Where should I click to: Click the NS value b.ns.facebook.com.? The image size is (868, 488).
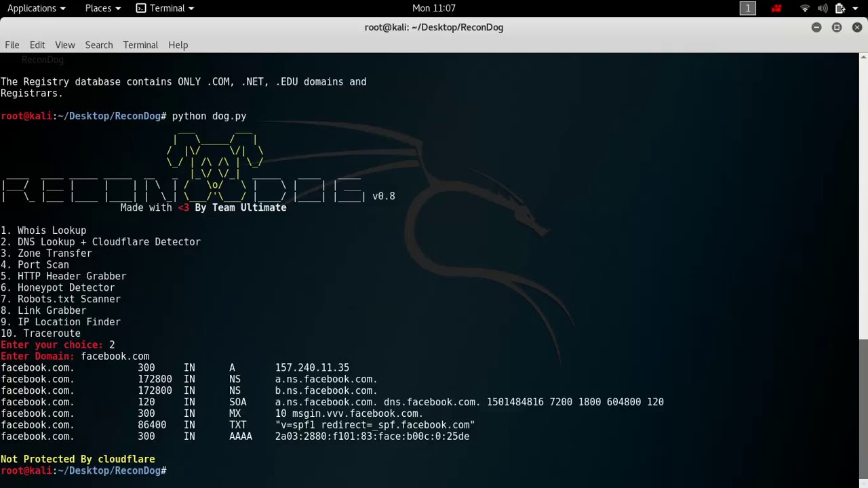(x=326, y=391)
